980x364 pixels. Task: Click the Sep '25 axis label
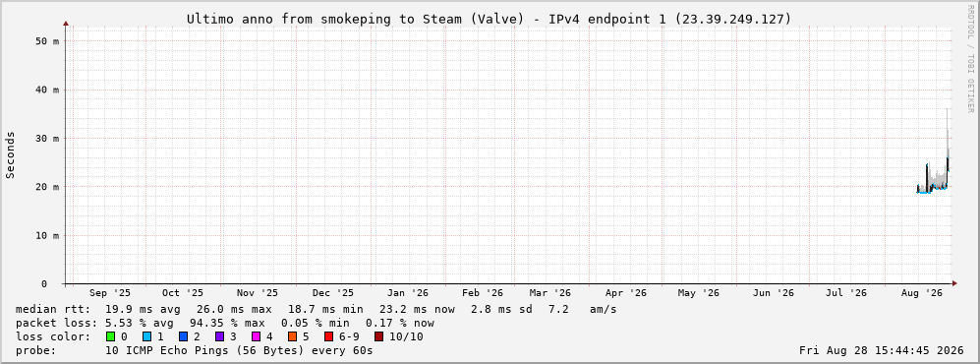tap(110, 293)
